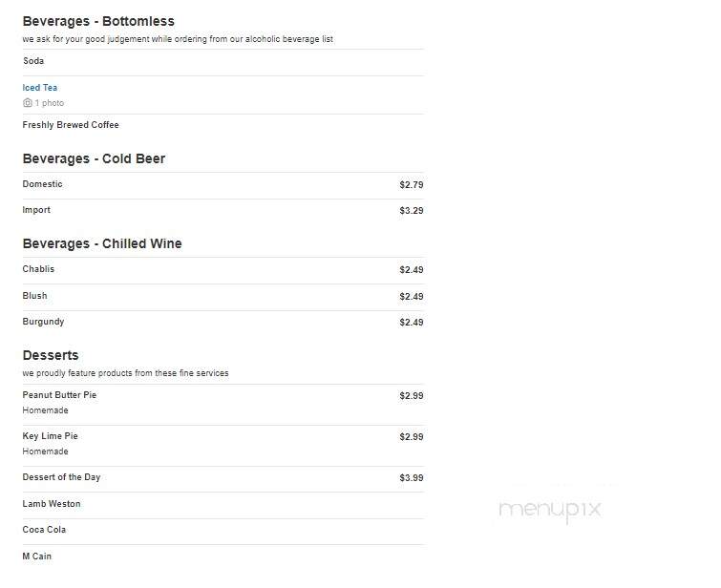View the 1 photo label
The width and height of the screenshot is (721, 588).
[x=50, y=103]
